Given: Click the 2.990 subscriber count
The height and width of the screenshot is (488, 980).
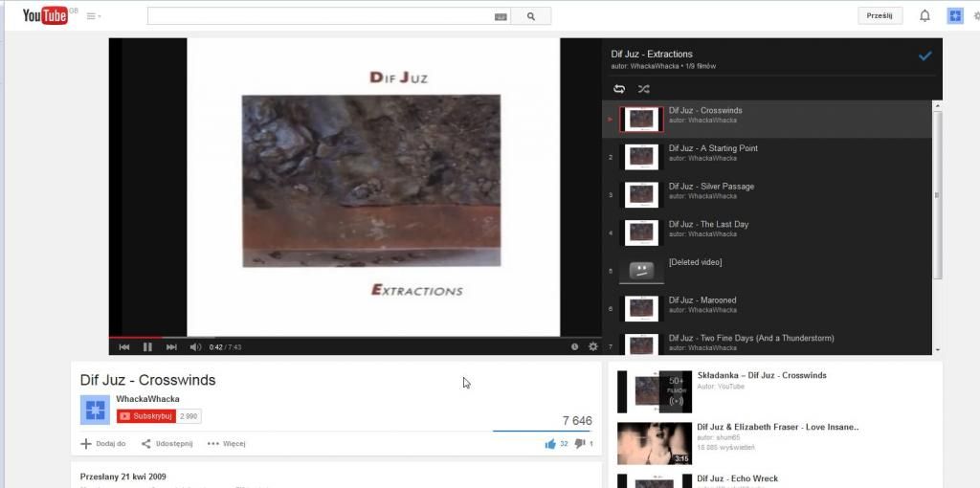Looking at the screenshot, I should (x=189, y=416).
